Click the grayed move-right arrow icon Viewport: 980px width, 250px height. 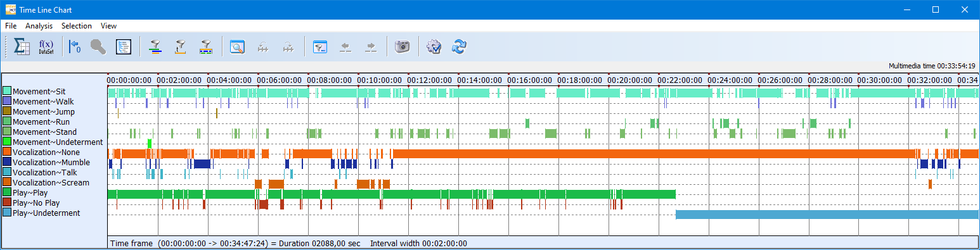371,47
